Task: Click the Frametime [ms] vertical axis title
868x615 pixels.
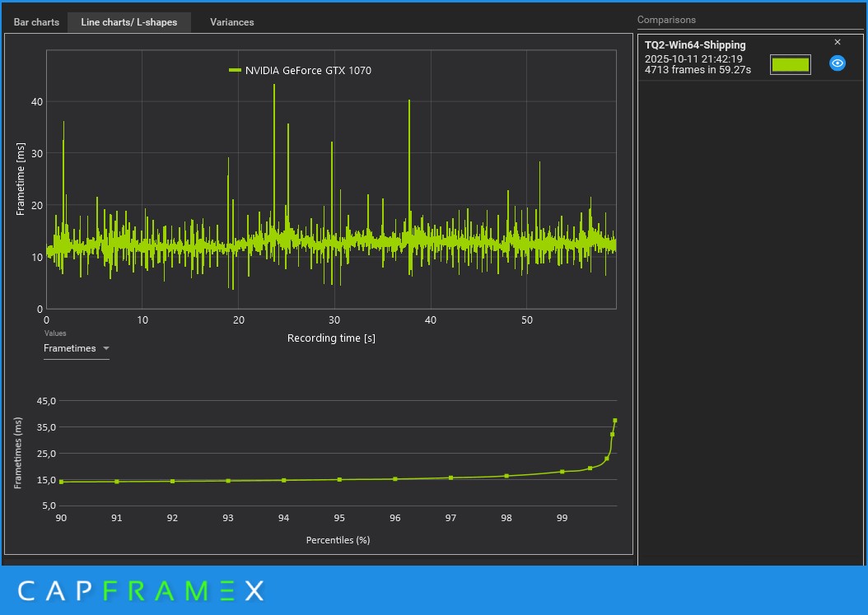Action: coord(21,179)
